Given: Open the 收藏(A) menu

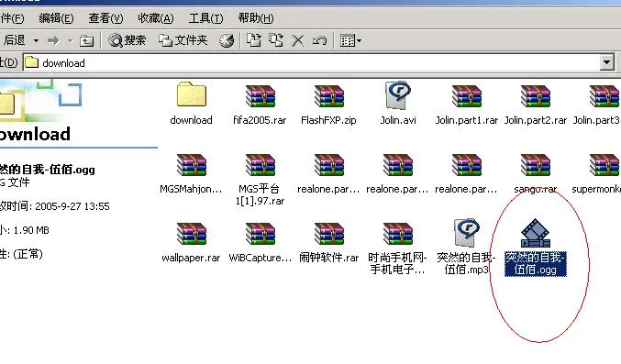Looking at the screenshot, I should [x=156, y=18].
